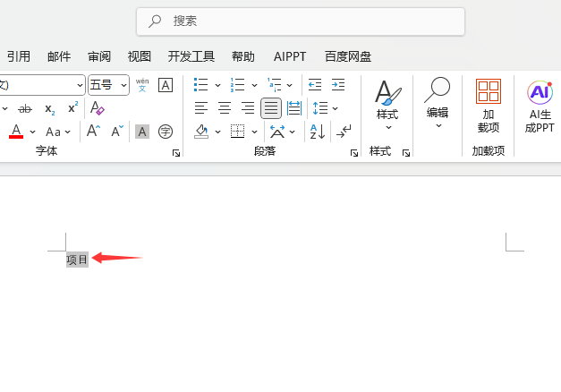Image resolution: width=561 pixels, height=392 pixels.
Task: Open the bullet library dropdown
Action: 217,86
